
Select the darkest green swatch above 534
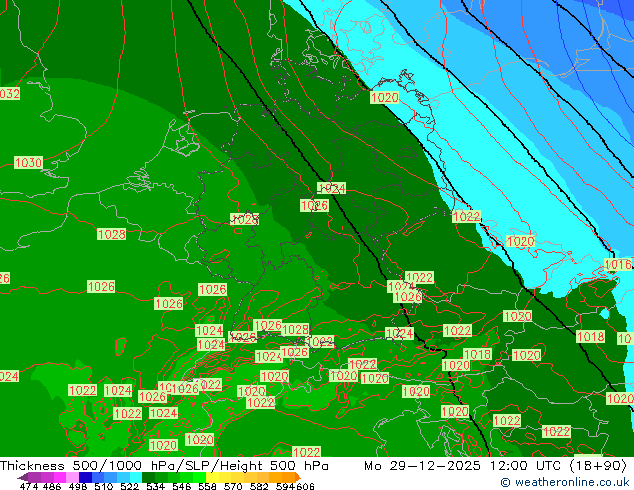click(x=148, y=478)
